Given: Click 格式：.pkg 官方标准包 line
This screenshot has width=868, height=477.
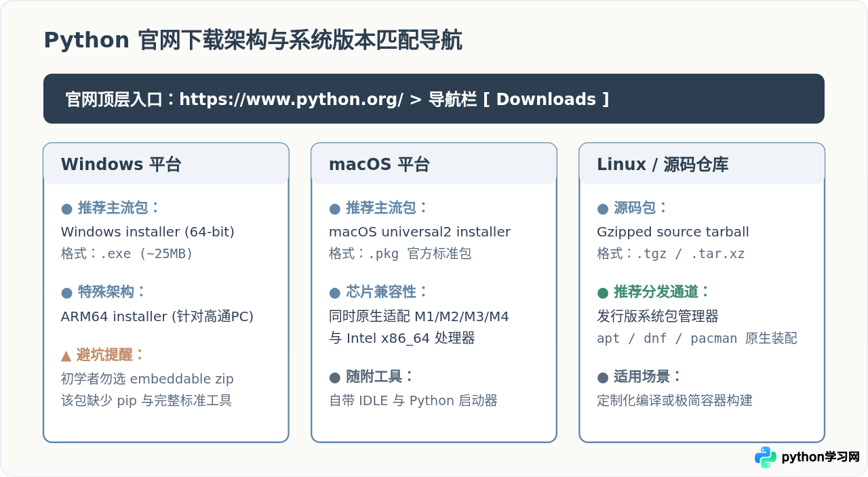Looking at the screenshot, I should (400, 253).
